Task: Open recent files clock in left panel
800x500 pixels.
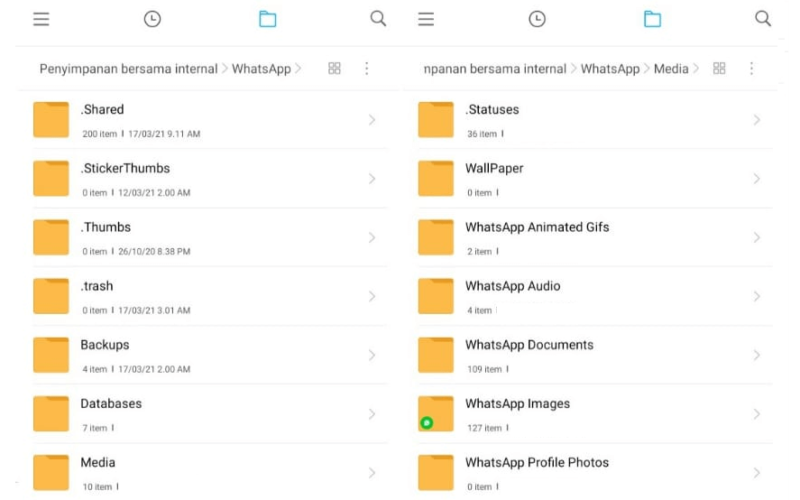Action: 152,19
